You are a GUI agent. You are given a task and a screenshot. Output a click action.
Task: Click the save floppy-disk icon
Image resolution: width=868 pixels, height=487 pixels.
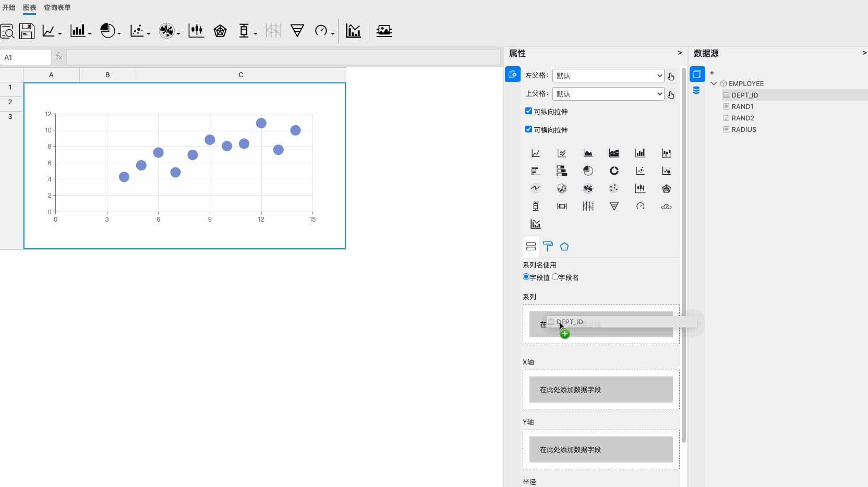[27, 31]
